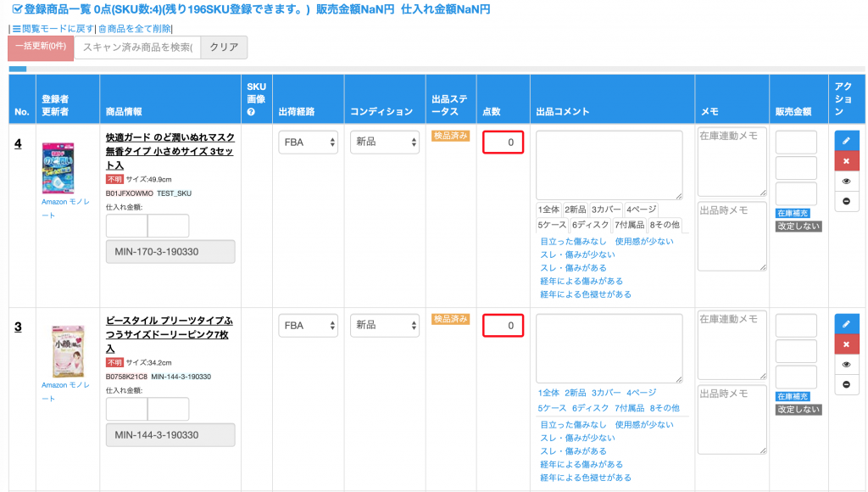Image resolution: width=868 pixels, height=492 pixels.
Task: Open the 快適ガード のど潤いぬれマスク product title
Action: pyautogui.click(x=170, y=151)
